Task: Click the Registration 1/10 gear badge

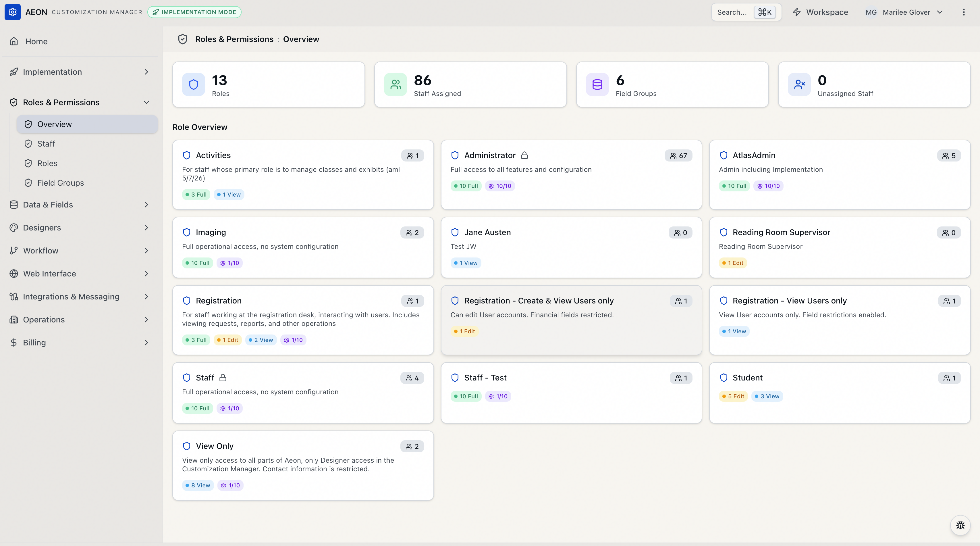Action: (293, 340)
